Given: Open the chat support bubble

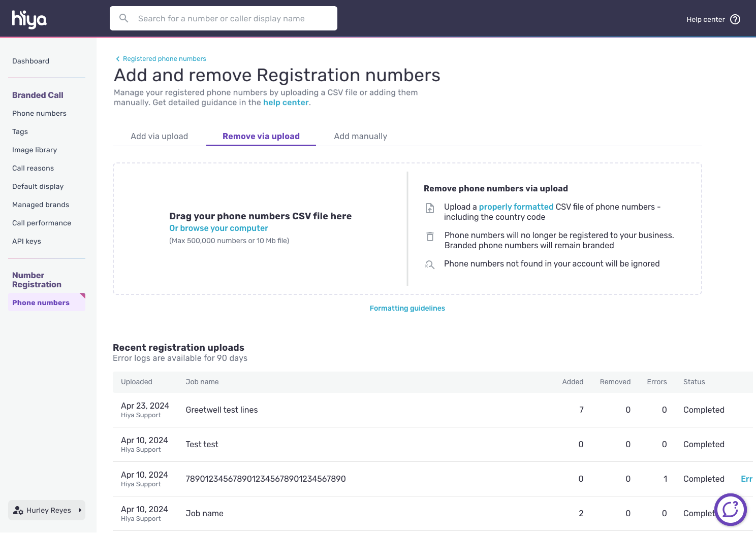Looking at the screenshot, I should pyautogui.click(x=730, y=509).
